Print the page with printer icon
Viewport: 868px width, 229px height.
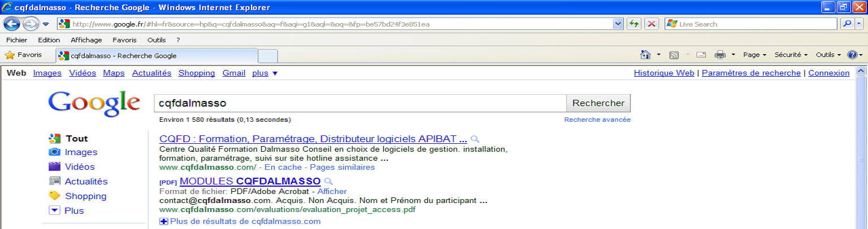pyautogui.click(x=720, y=55)
